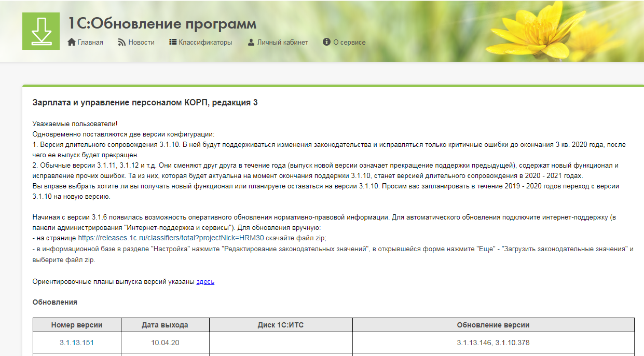
Task: Click the "Диск 1С:ИТС" column header
Action: pos(280,325)
